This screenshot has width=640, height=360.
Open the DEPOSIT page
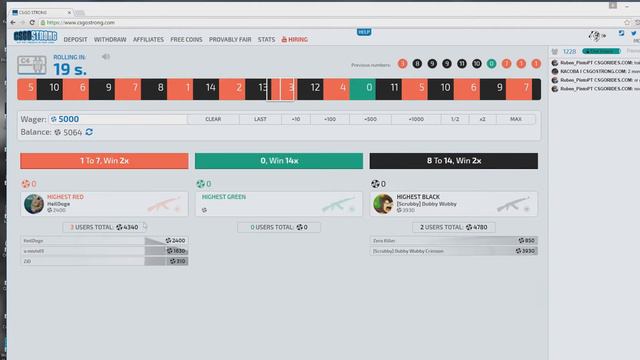(76, 40)
